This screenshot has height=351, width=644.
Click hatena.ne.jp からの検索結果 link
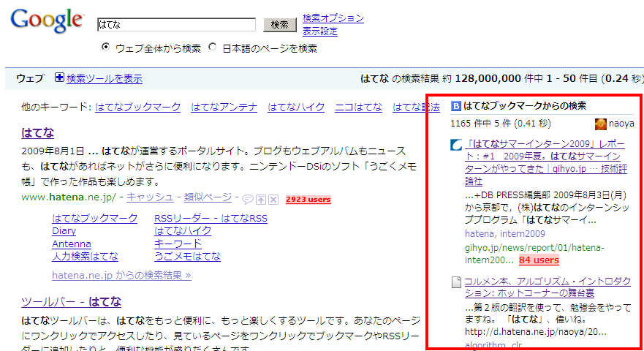tap(121, 276)
